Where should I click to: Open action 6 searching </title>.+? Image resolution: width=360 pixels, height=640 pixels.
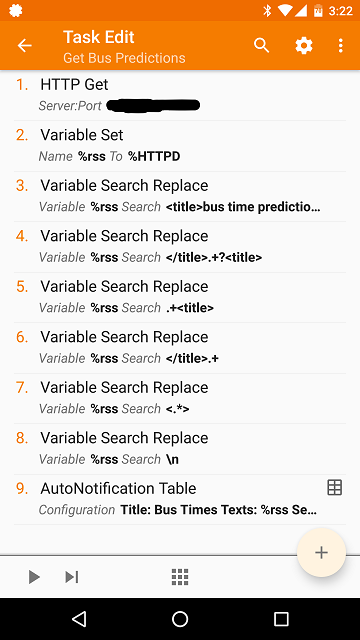tap(180, 348)
